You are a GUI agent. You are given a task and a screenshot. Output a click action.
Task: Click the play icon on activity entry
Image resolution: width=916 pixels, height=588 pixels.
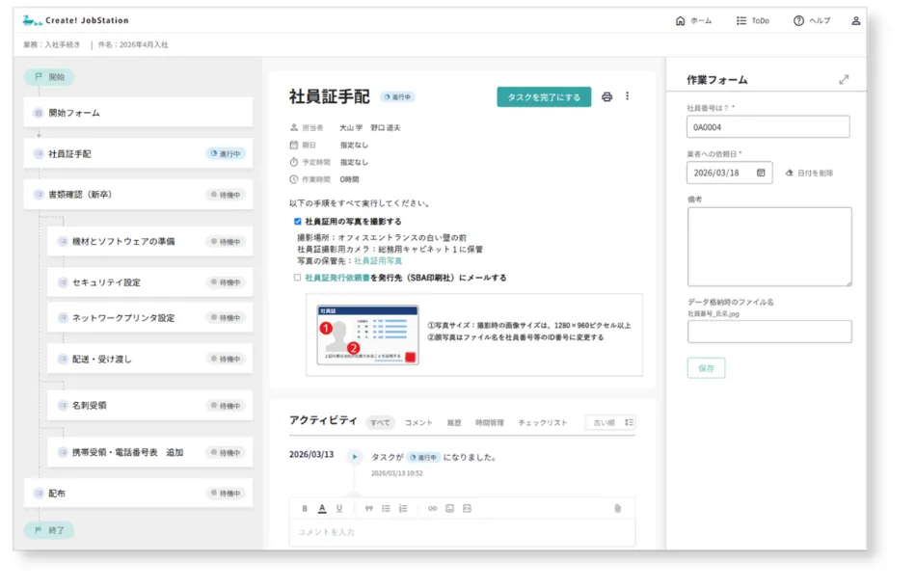tap(354, 457)
